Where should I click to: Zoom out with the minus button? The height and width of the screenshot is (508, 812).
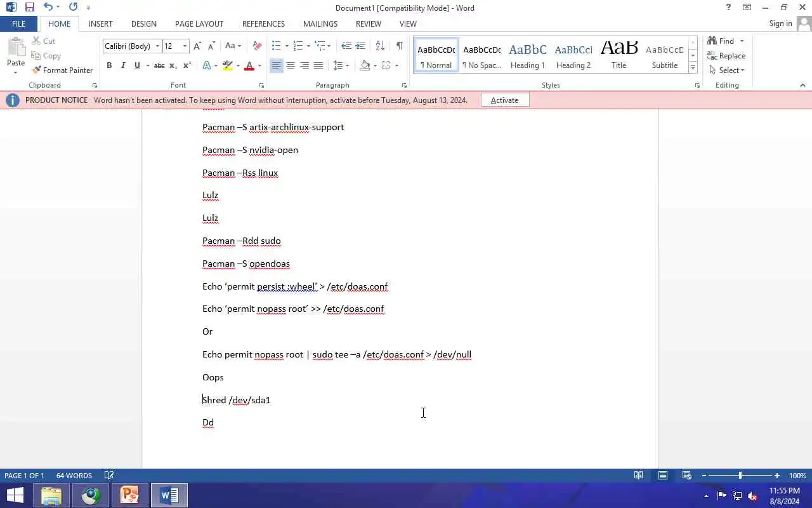[x=704, y=475]
